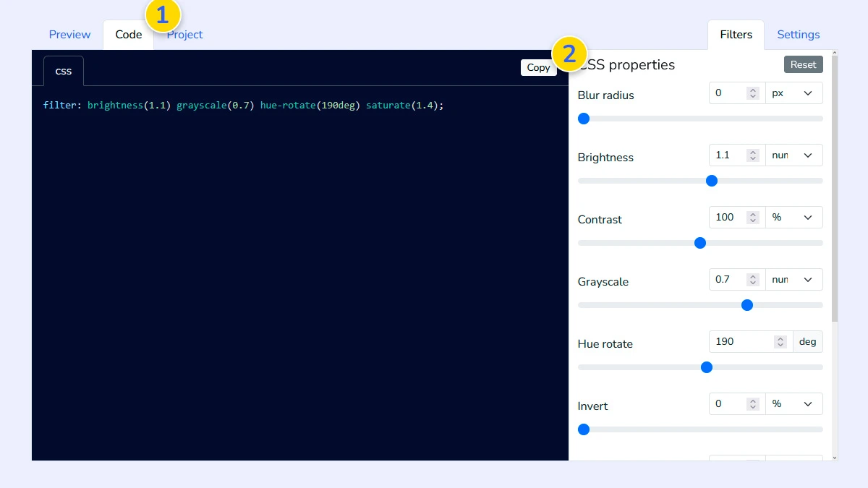
Task: Increment Blur radius using the stepper up arrow
Action: click(752, 89)
